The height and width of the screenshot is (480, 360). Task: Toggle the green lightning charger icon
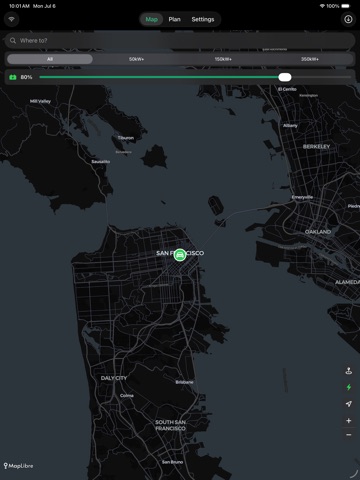[349, 387]
